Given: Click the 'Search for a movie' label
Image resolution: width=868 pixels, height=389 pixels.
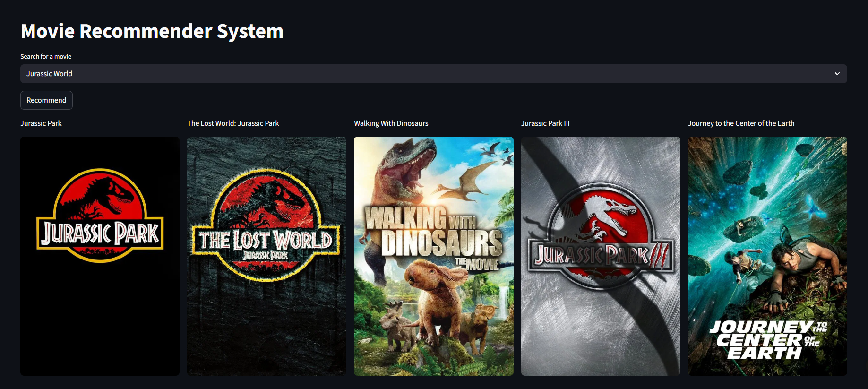Looking at the screenshot, I should click(46, 56).
